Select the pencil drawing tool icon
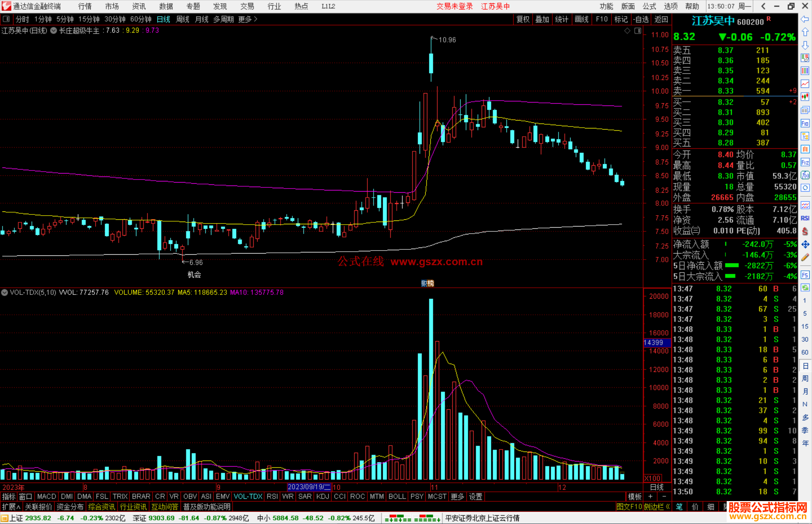Image resolution: width=812 pixels, height=524 pixels. (805, 258)
